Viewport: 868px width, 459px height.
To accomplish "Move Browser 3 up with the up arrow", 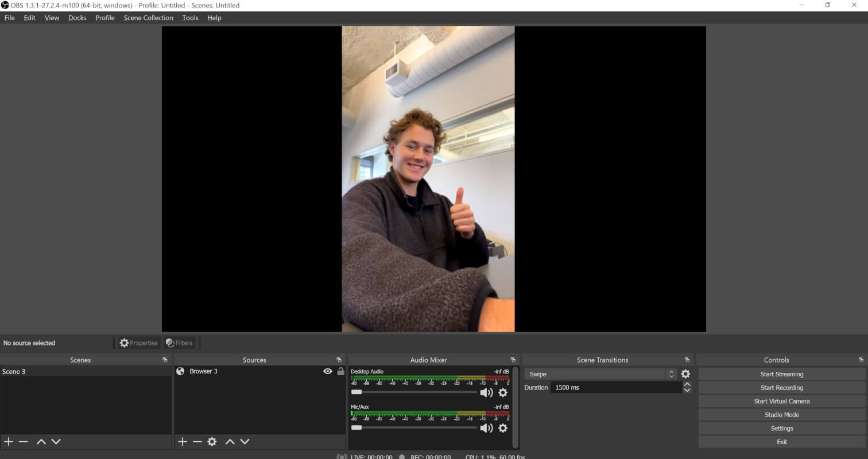I will pos(230,441).
